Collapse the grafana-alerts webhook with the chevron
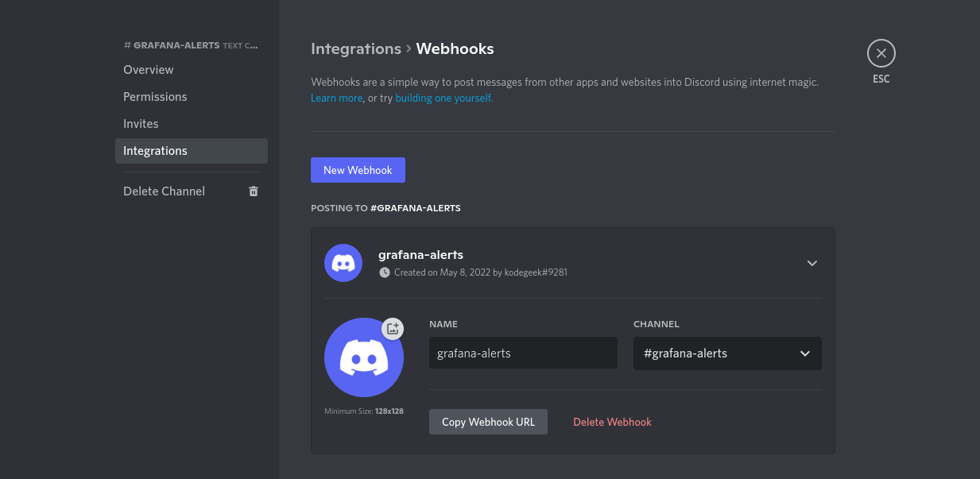The width and height of the screenshot is (980, 479). [x=812, y=263]
